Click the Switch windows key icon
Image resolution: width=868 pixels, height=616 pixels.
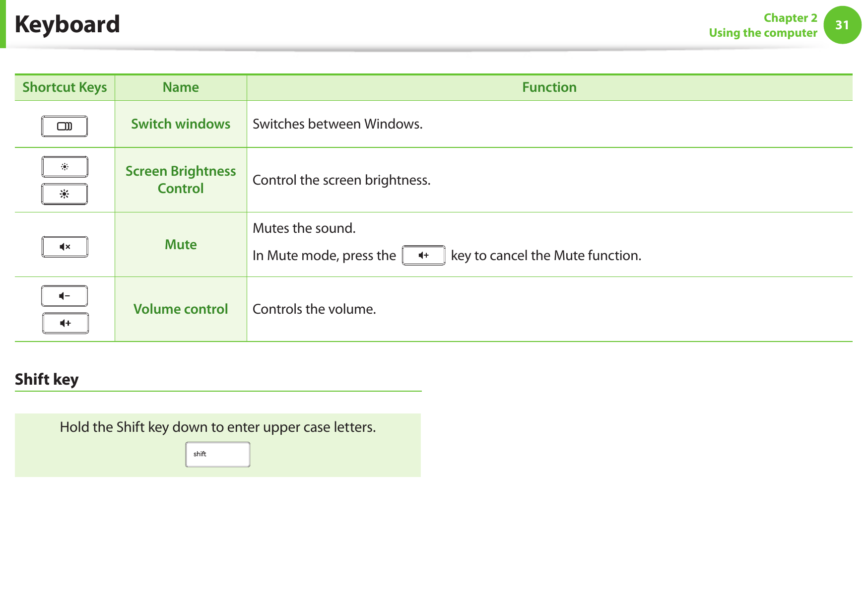click(65, 126)
